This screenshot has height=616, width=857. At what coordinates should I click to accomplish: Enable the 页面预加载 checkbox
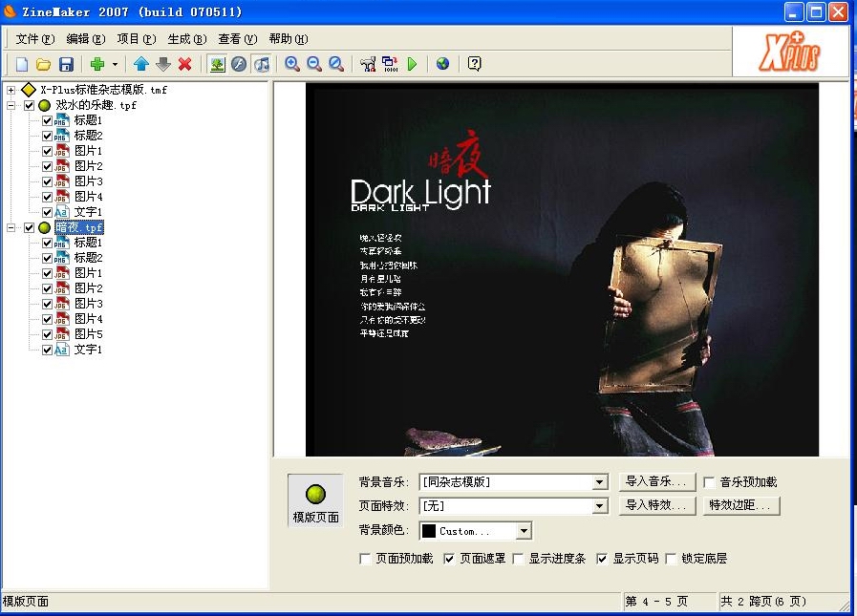click(365, 559)
